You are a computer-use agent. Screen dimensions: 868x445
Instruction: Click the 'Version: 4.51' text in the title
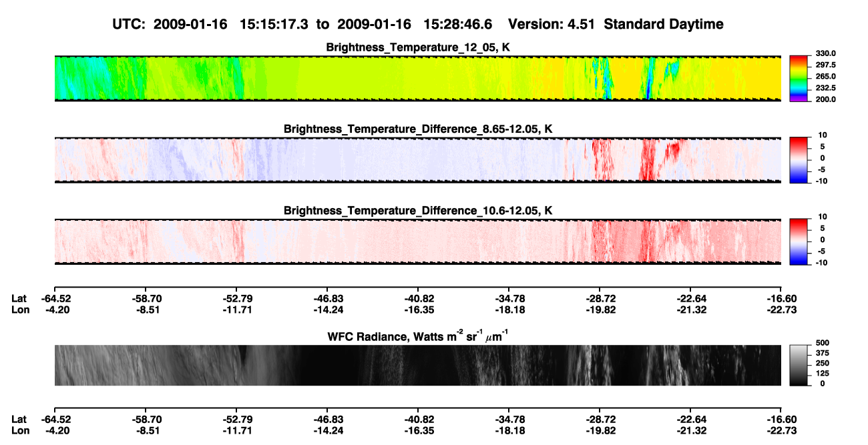pos(550,24)
